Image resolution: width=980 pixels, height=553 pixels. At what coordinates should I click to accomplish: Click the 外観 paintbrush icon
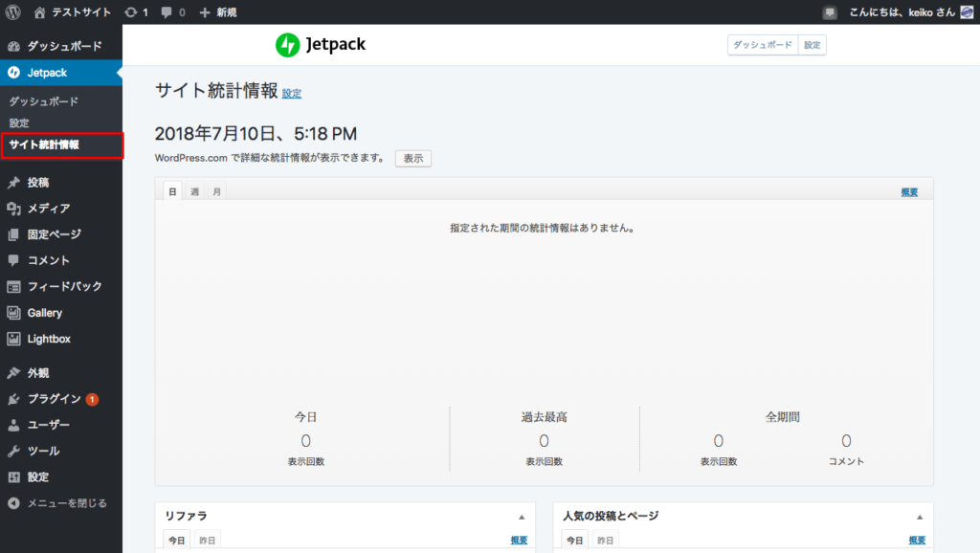[x=13, y=373]
